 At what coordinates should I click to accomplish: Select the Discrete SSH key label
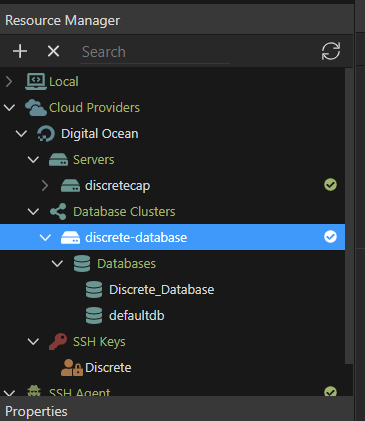(x=108, y=368)
